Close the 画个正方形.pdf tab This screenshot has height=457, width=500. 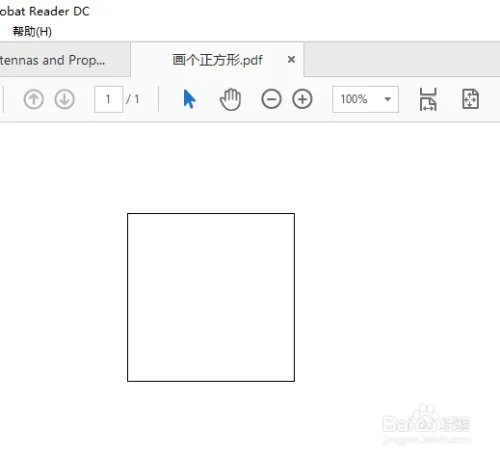coord(291,60)
